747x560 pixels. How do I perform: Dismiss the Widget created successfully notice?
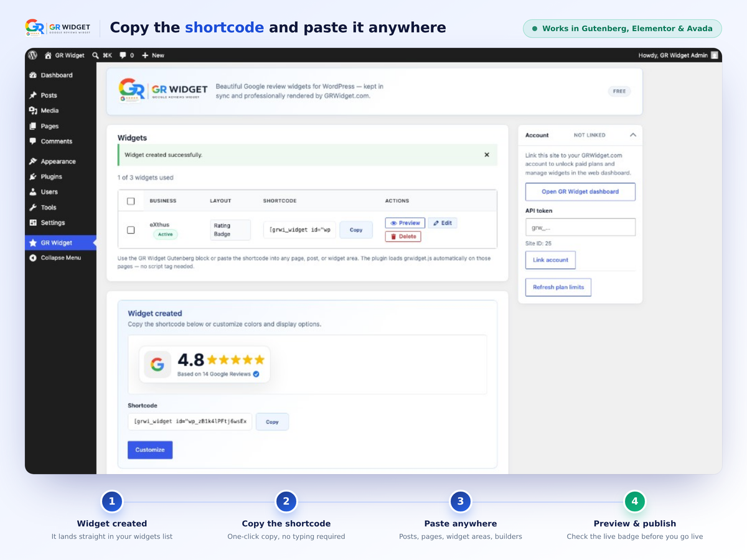[x=487, y=155]
